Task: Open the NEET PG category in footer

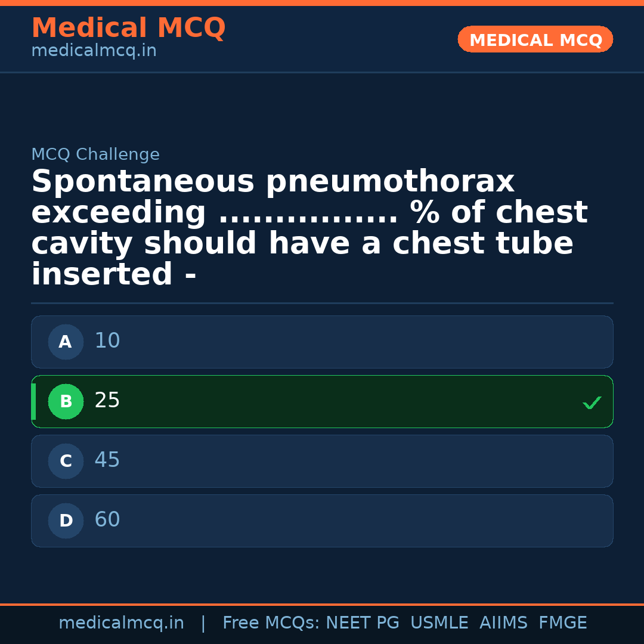Action: [362, 622]
